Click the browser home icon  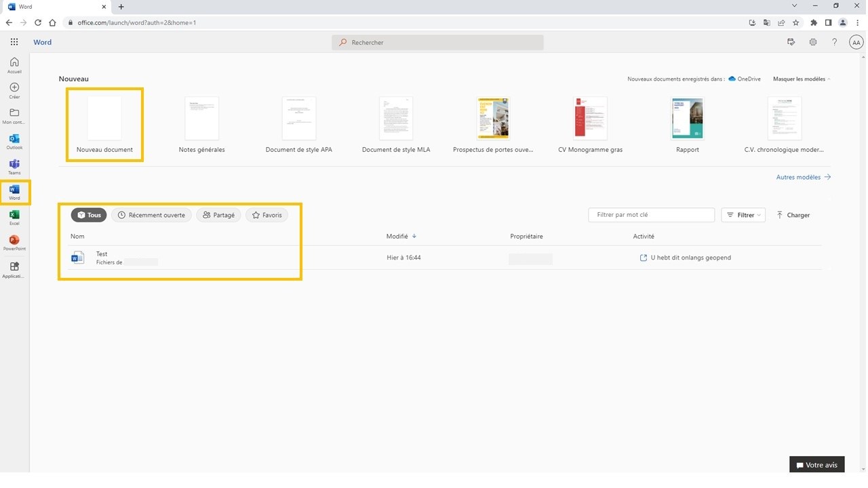[x=52, y=22]
